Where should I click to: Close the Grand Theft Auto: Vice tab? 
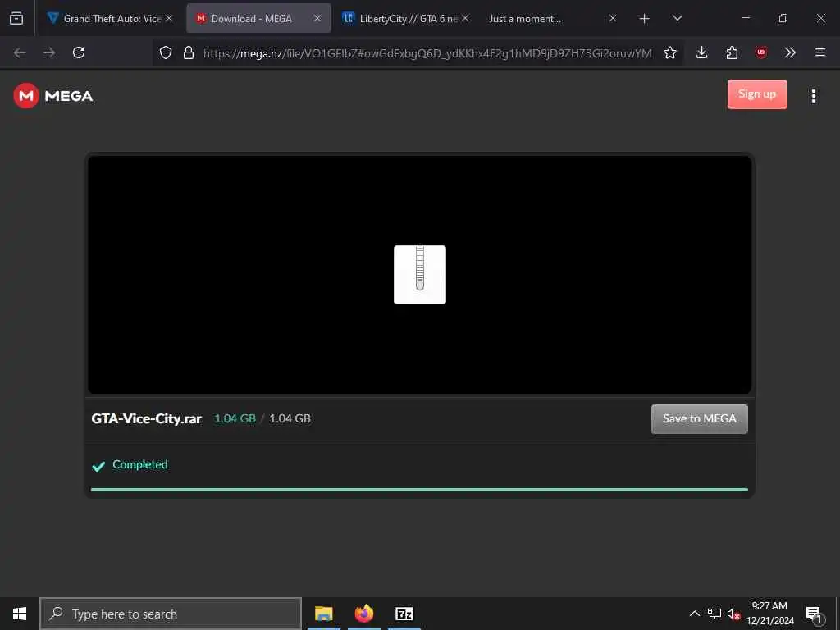[x=169, y=18]
